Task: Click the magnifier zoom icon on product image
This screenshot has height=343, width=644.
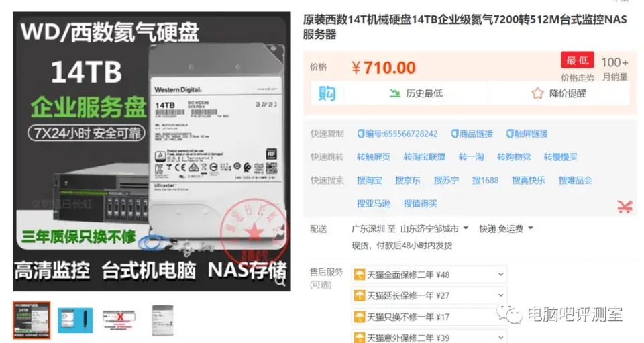Action: pos(280,281)
